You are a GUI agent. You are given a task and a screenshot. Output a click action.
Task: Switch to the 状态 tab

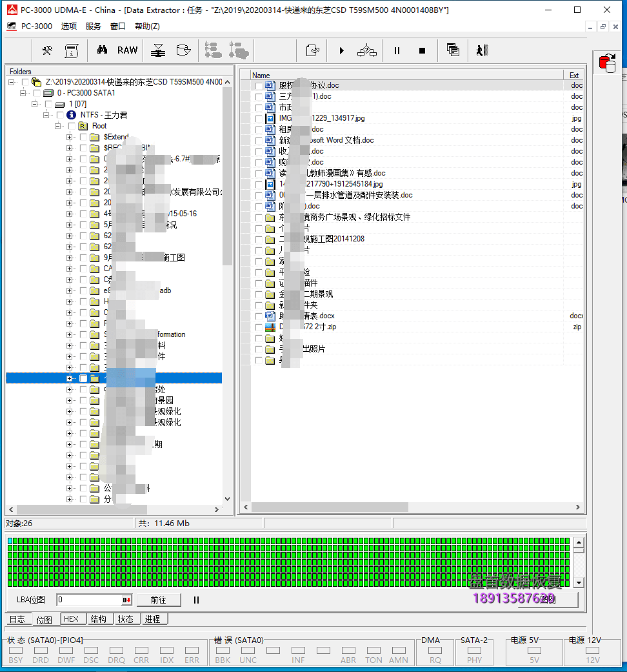[126, 619]
